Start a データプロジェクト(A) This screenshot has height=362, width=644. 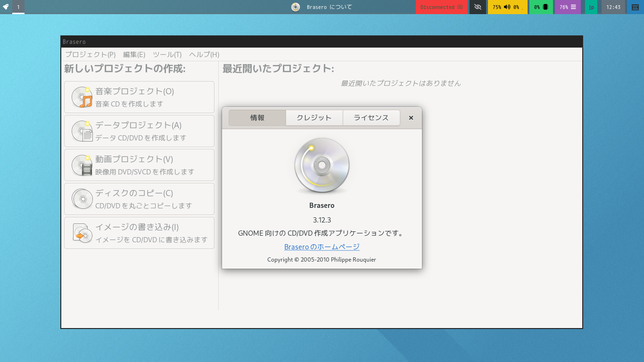pos(139,131)
